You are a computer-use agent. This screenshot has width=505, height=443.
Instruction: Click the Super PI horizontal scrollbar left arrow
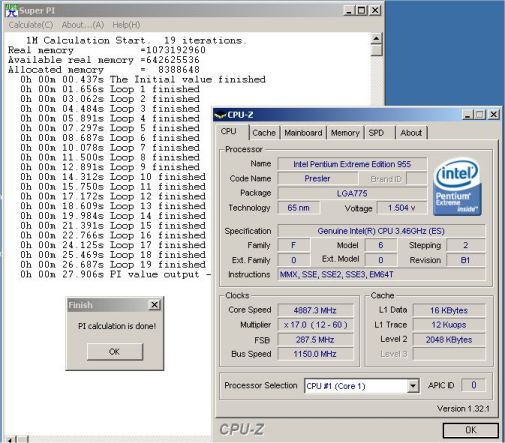(x=11, y=440)
